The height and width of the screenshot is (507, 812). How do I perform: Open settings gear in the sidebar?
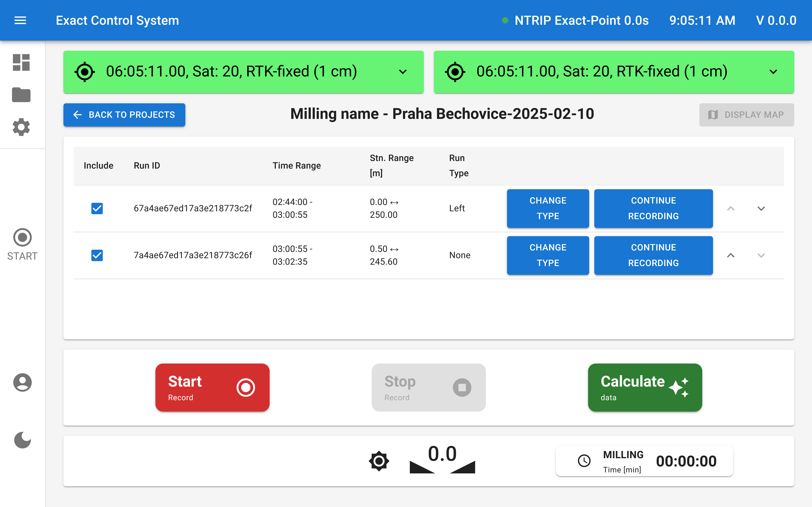click(21, 127)
